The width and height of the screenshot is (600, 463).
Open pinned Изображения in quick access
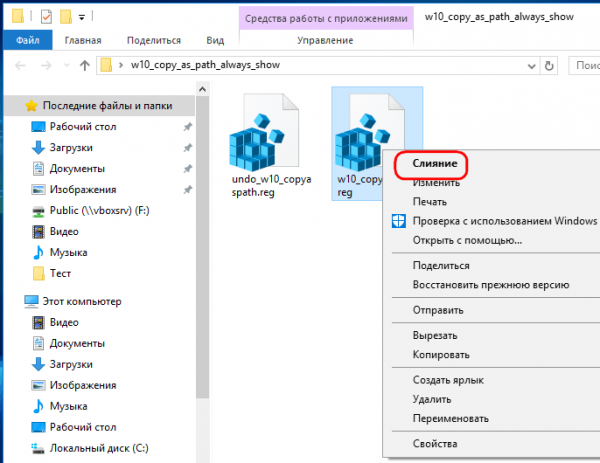coord(83,190)
